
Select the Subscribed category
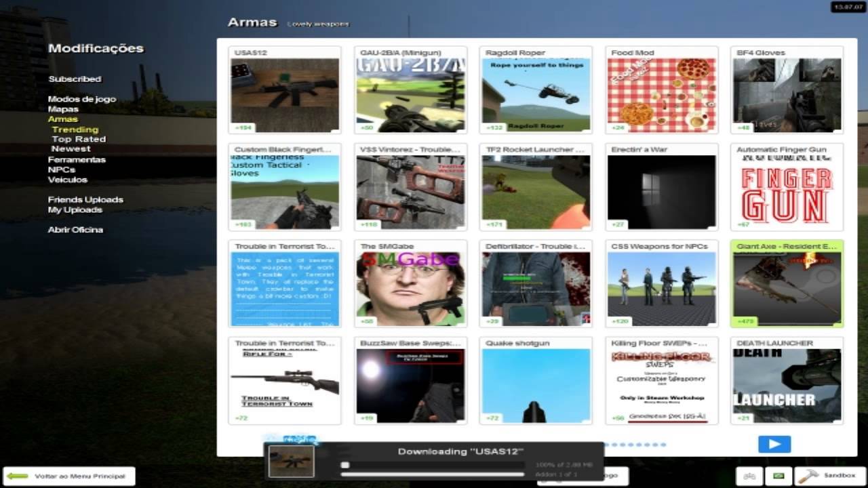(75, 79)
